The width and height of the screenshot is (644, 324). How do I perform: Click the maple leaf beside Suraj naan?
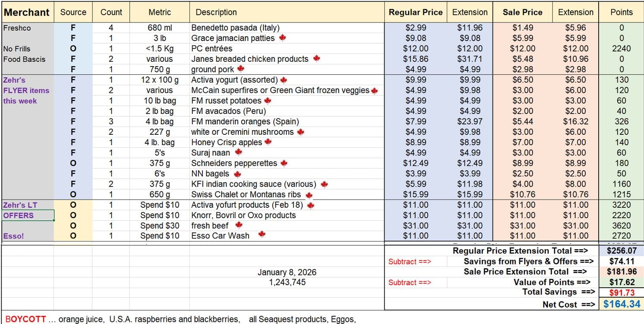238,152
